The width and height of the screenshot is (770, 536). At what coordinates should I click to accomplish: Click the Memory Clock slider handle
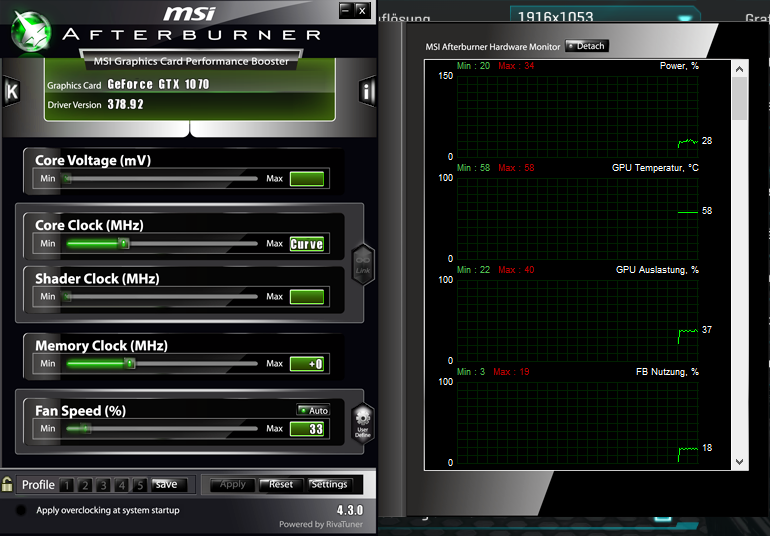click(x=129, y=364)
